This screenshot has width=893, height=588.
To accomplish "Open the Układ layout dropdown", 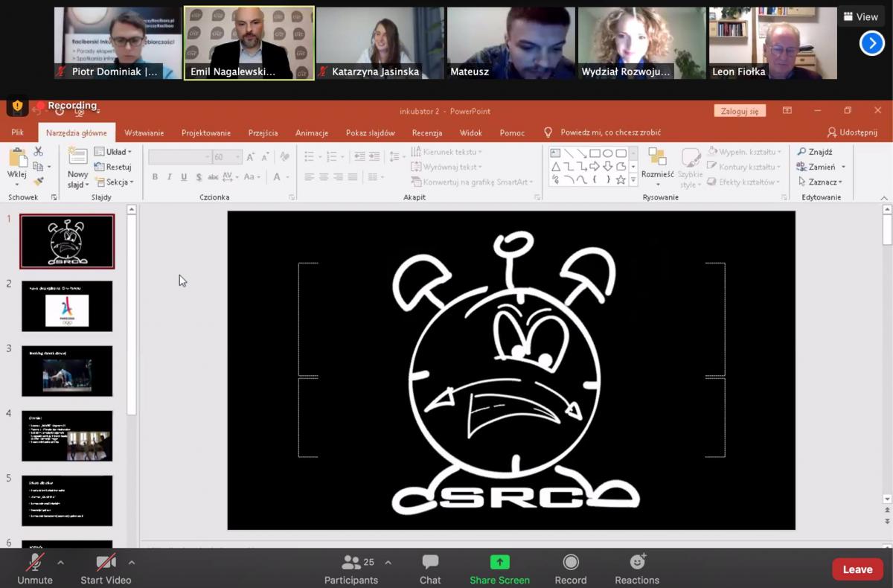I will tap(113, 152).
